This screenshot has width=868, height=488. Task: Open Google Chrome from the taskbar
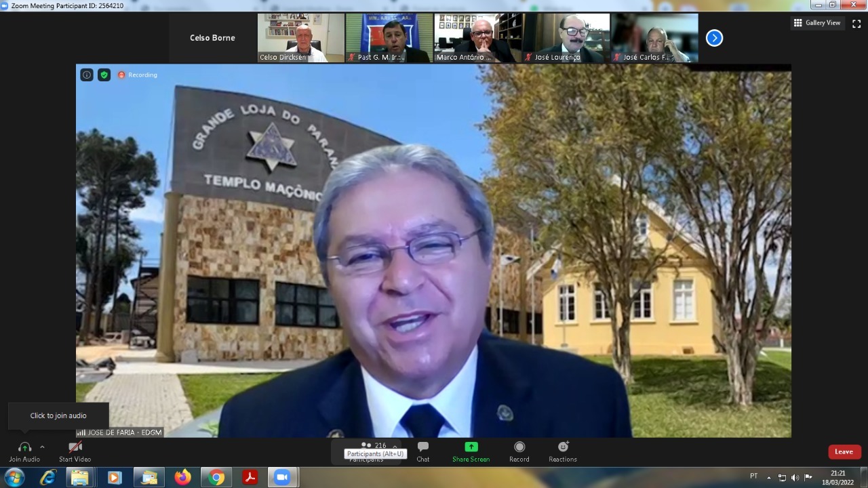[x=216, y=478]
